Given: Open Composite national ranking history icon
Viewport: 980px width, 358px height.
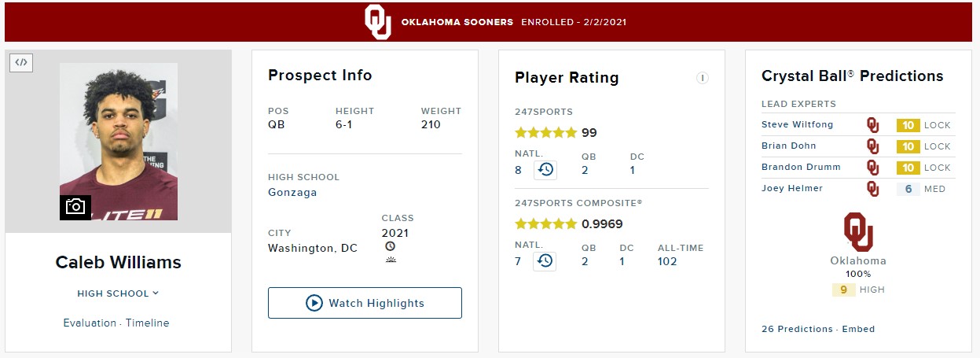Looking at the screenshot, I should 545,260.
